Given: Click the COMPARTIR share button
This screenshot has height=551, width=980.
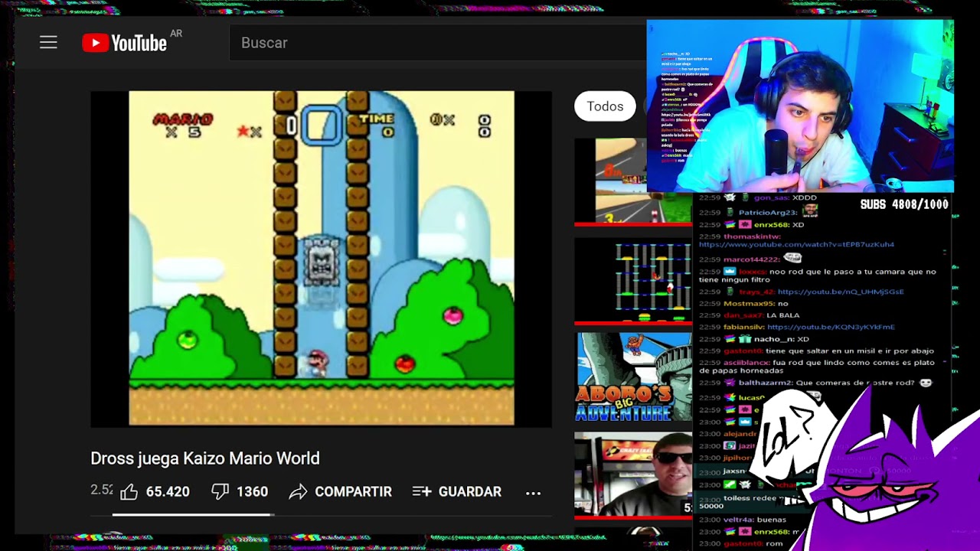Looking at the screenshot, I should coord(340,492).
